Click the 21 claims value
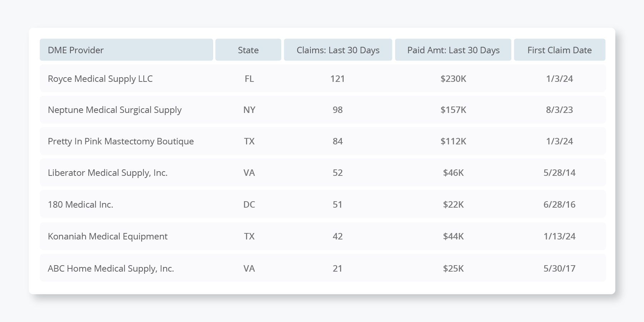The width and height of the screenshot is (644, 322). 338,268
